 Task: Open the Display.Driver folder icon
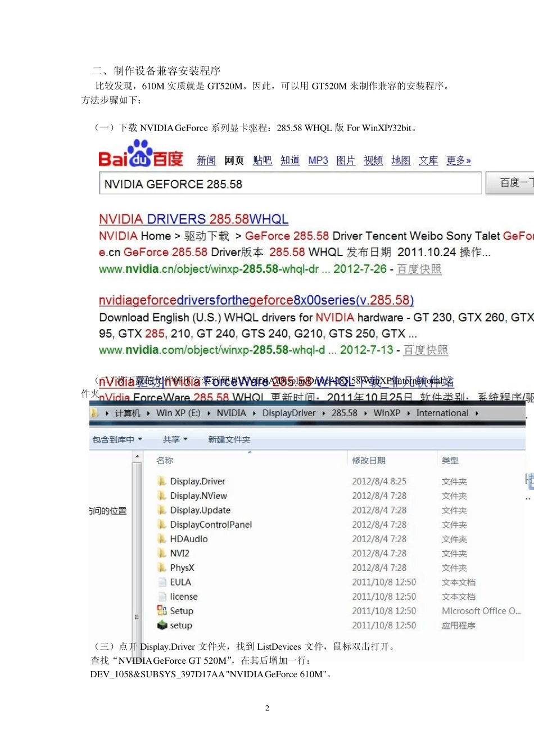click(162, 481)
